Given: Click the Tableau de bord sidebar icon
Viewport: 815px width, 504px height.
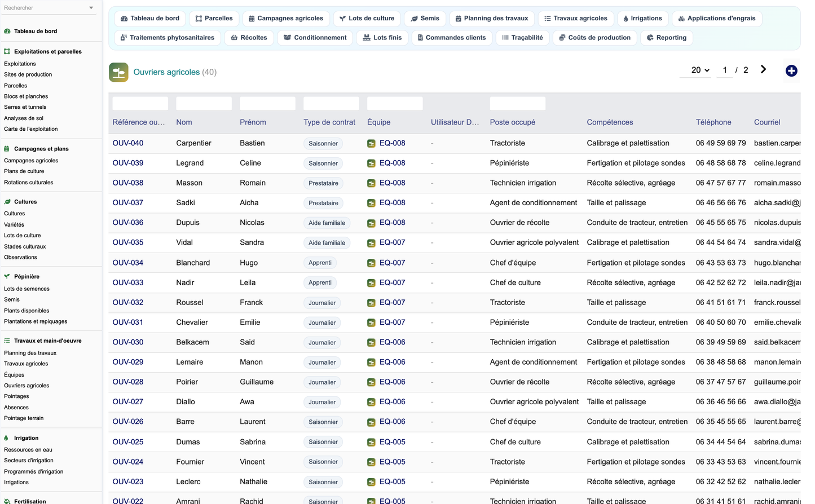Looking at the screenshot, I should coord(7,32).
